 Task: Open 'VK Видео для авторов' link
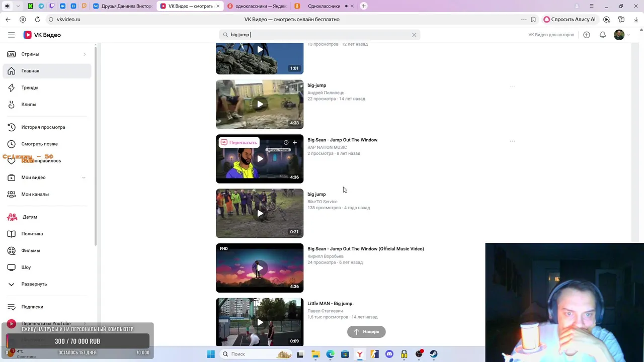551,35
